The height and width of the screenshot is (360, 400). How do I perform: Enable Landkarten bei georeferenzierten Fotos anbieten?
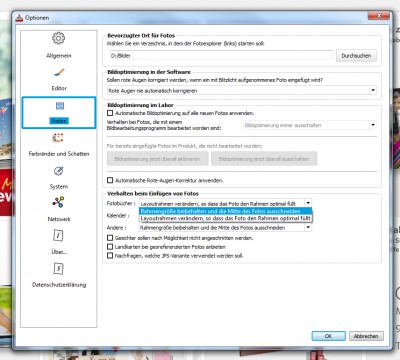[x=110, y=247]
